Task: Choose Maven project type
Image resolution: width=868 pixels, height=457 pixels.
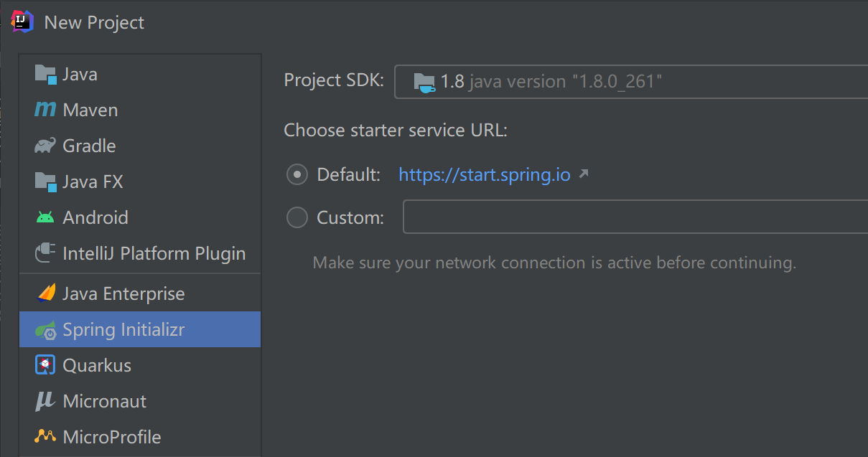Action: pos(140,110)
